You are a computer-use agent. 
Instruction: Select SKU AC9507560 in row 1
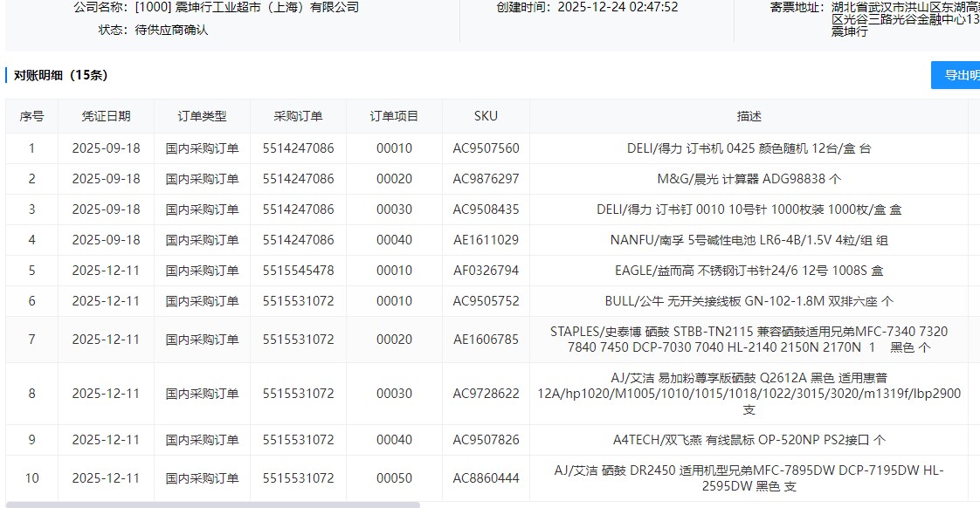486,148
